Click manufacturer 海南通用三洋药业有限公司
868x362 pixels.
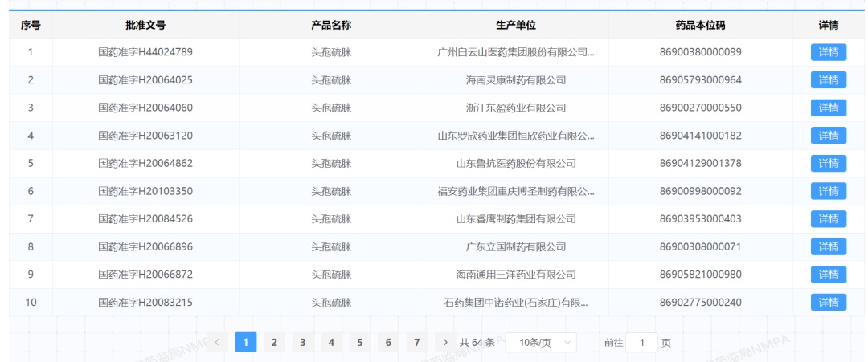coord(516,275)
